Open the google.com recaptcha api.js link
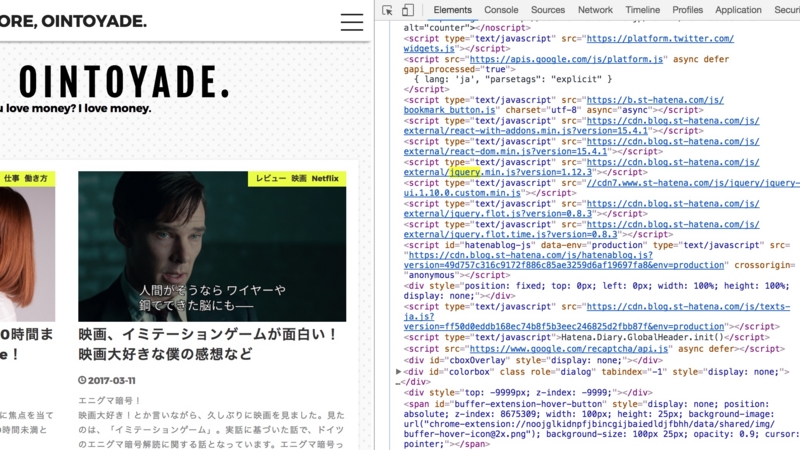 pos(569,349)
